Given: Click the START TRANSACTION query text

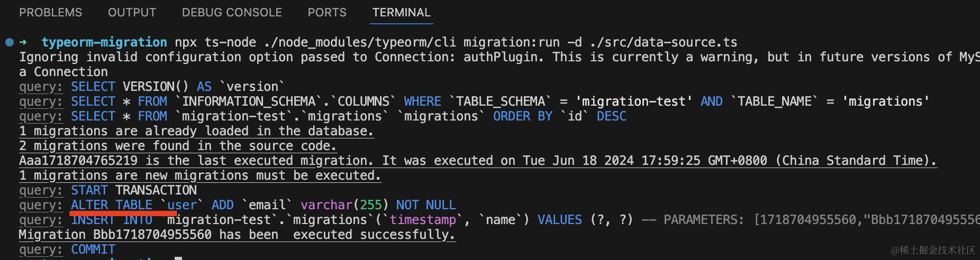Looking at the screenshot, I should [x=134, y=190].
